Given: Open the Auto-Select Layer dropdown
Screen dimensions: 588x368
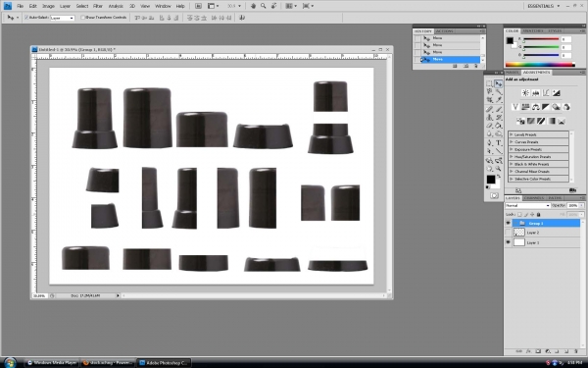Looking at the screenshot, I should coord(63,18).
